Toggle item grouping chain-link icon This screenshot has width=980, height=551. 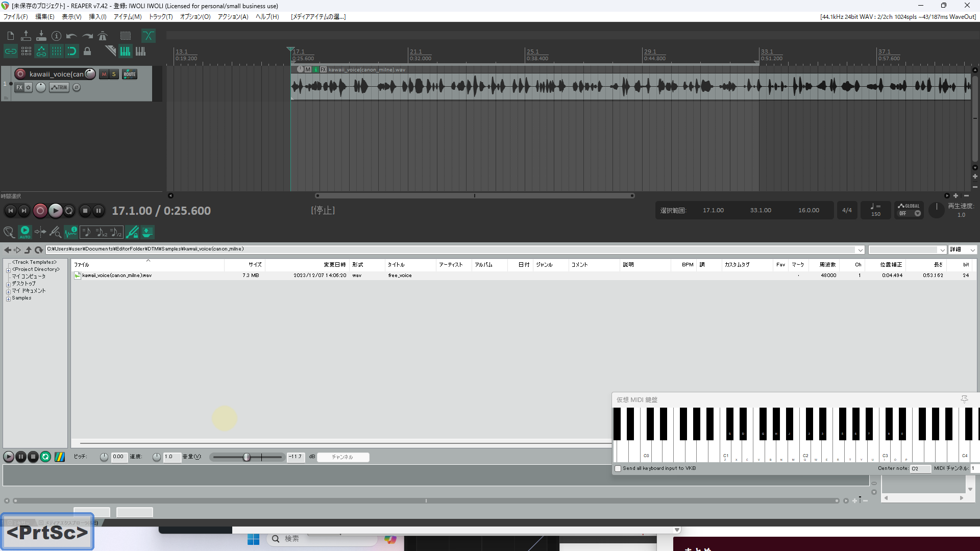coord(10,51)
